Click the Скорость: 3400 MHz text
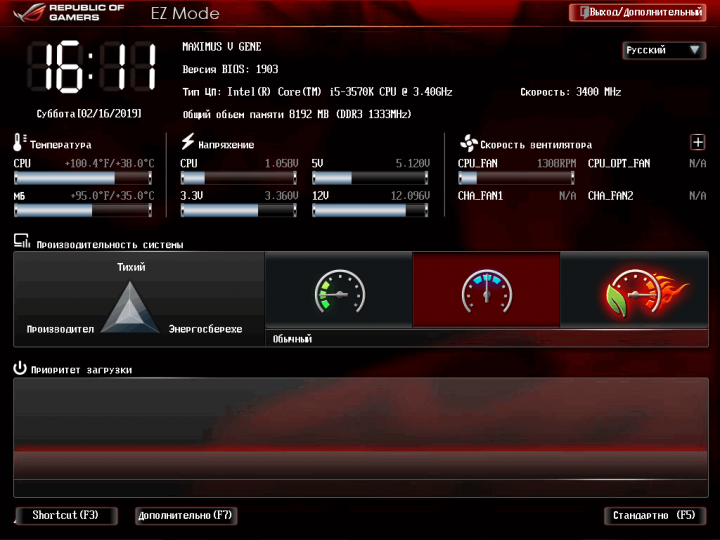Viewport: 720px width, 540px height. [x=570, y=92]
